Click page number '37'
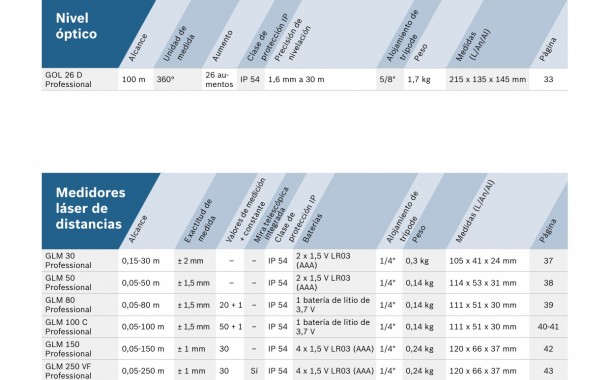This screenshot has width=610, height=380. pos(548,261)
